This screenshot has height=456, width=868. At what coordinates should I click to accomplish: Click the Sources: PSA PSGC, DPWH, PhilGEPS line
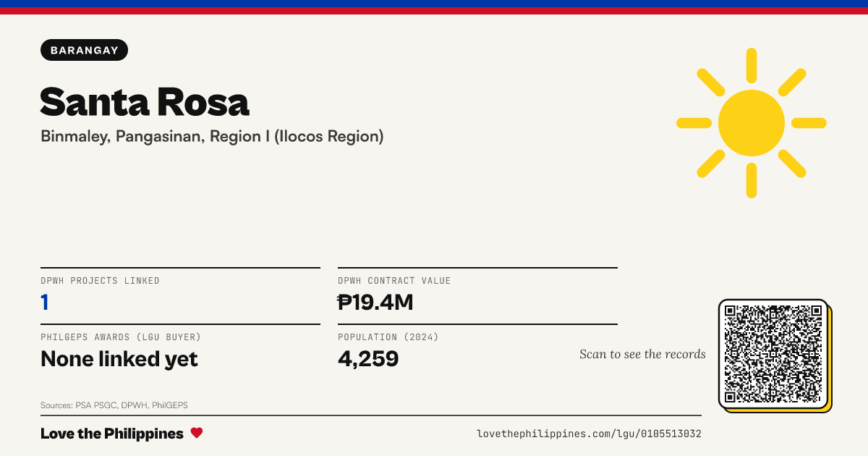pyautogui.click(x=114, y=405)
